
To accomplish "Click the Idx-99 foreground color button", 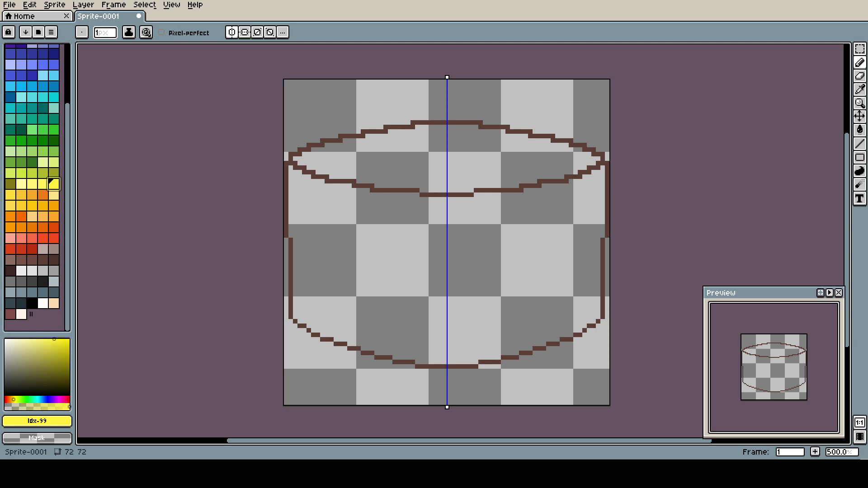I will point(37,421).
